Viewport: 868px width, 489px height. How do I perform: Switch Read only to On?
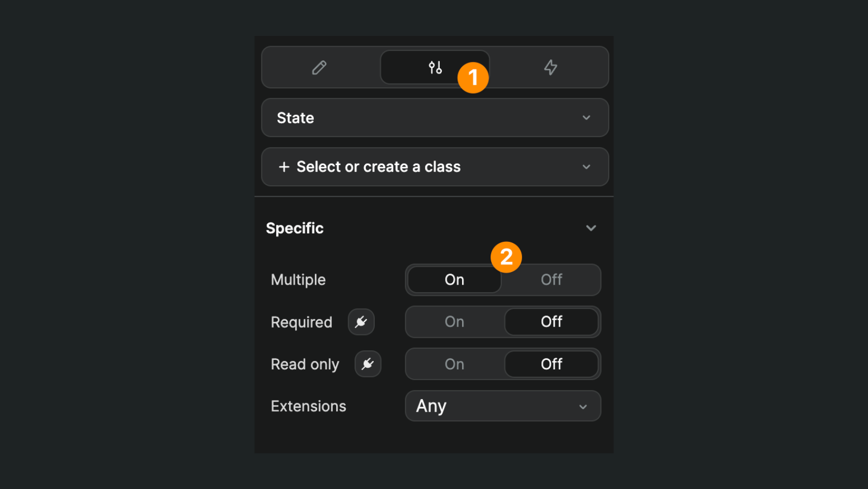[x=454, y=364]
